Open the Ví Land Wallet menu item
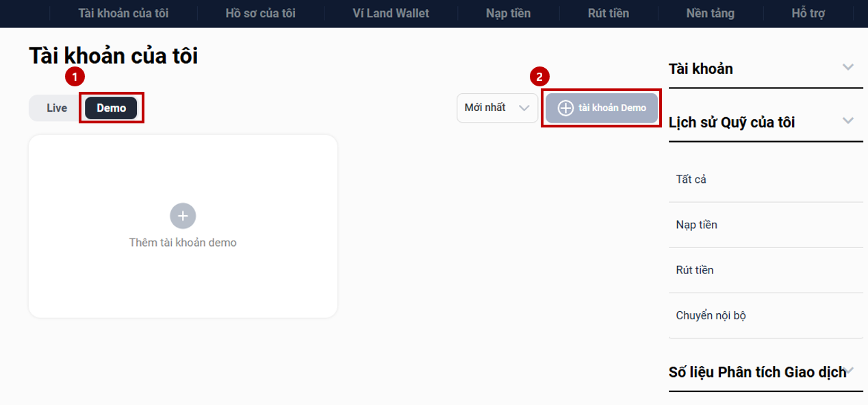 391,13
